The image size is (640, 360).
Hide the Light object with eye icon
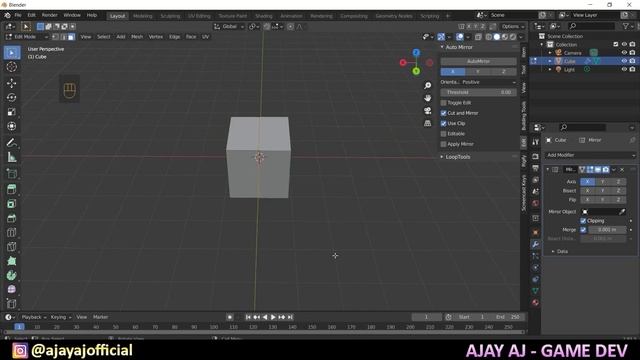click(x=624, y=69)
